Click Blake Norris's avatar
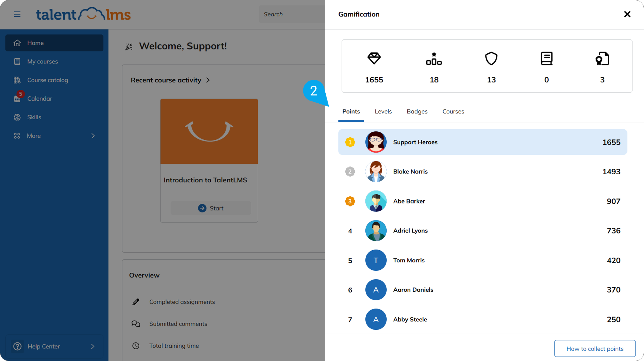The image size is (644, 361). (x=376, y=171)
